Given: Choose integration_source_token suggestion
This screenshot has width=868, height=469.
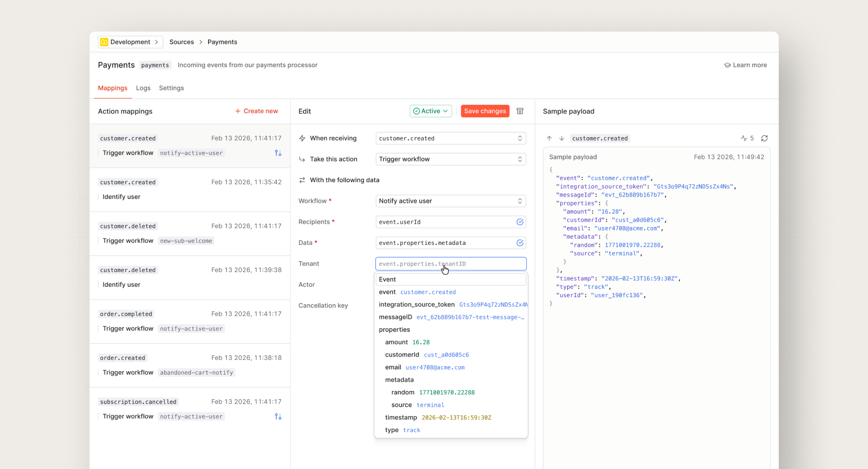Looking at the screenshot, I should (x=451, y=305).
